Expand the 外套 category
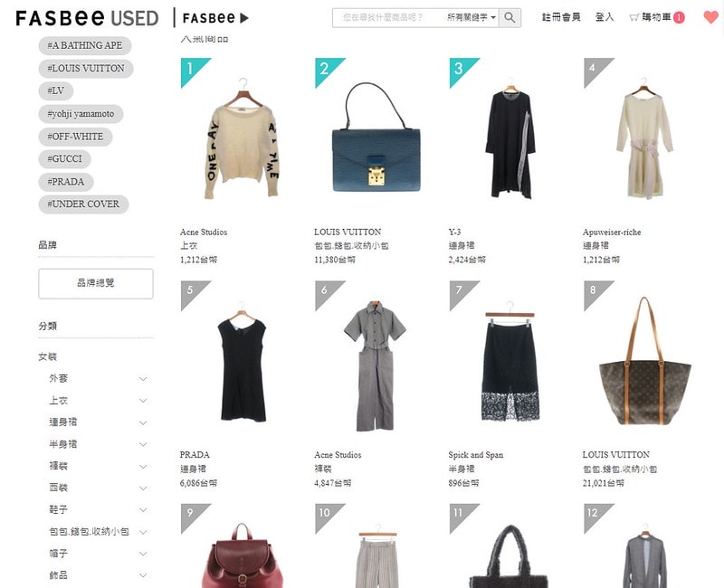This screenshot has width=724, height=588. (x=98, y=378)
